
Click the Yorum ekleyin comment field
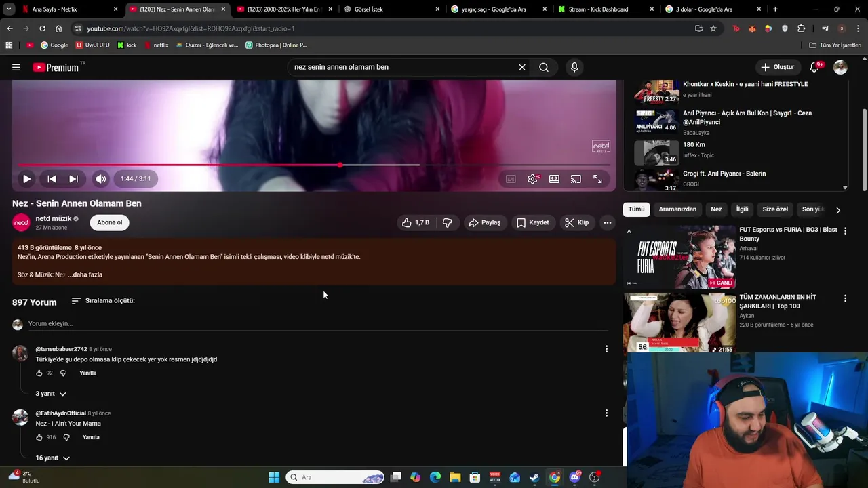click(x=317, y=323)
